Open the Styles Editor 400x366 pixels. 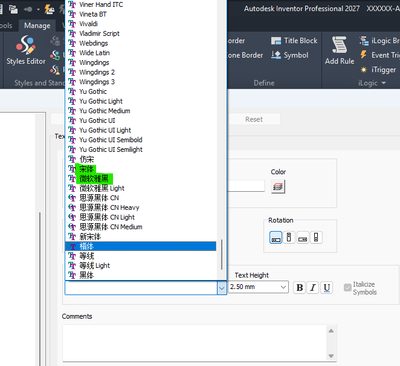pos(26,50)
